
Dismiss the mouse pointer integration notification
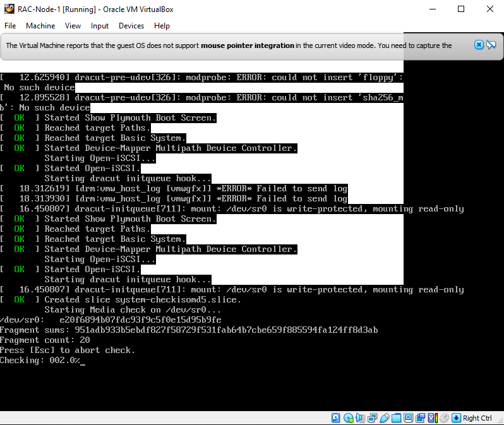point(479,45)
